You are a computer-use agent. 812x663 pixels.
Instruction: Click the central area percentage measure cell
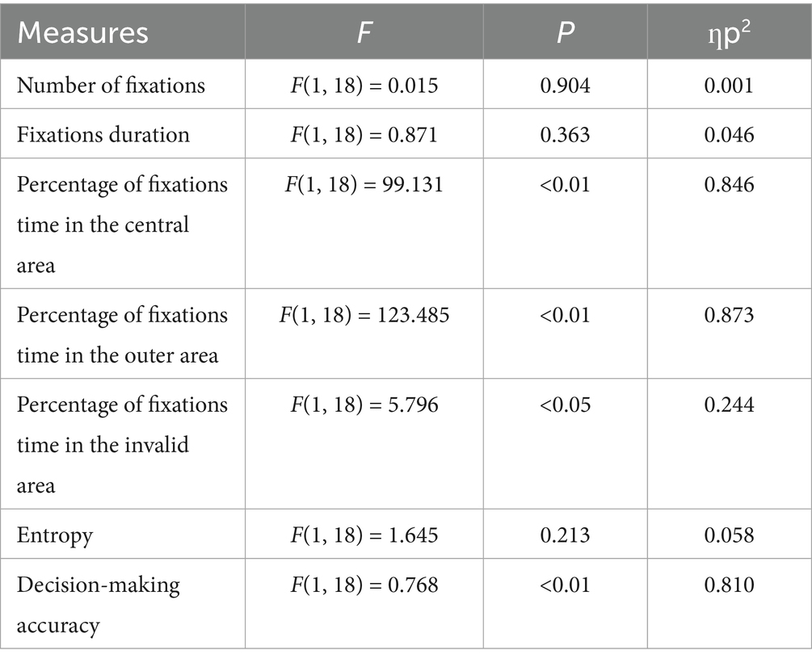click(x=121, y=224)
